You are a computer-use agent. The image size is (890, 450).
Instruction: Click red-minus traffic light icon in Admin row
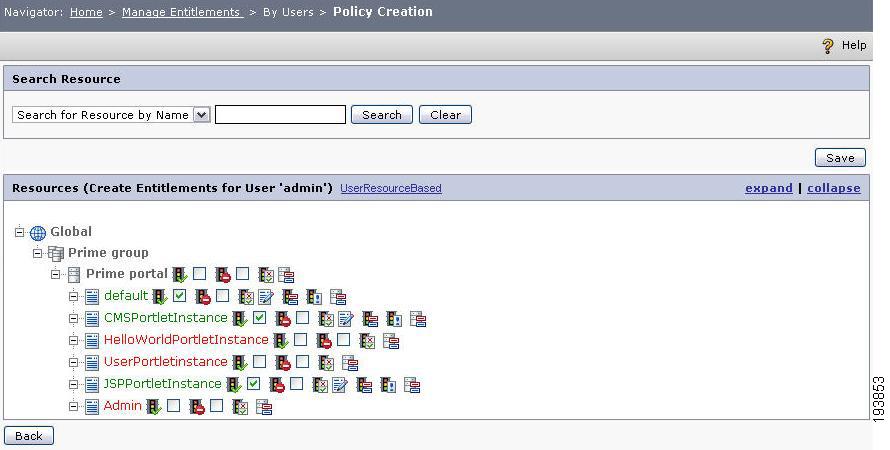pyautogui.click(x=197, y=407)
